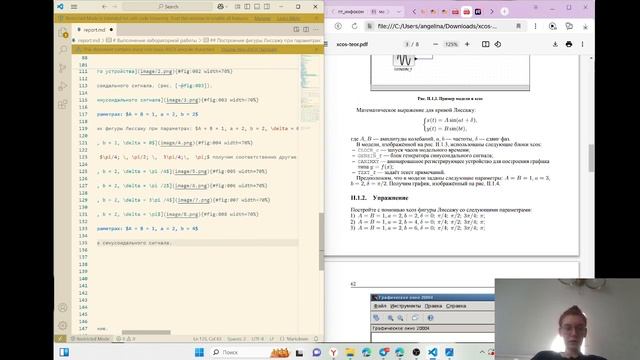The width and height of the screenshot is (640, 360).
Task: Toggle fit to page in PDF viewer
Action: click(x=485, y=44)
